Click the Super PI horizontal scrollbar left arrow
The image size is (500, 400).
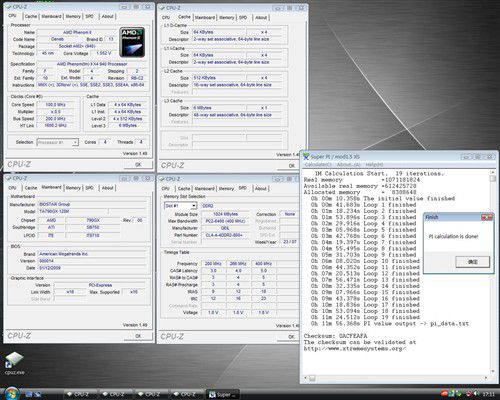coord(305,378)
